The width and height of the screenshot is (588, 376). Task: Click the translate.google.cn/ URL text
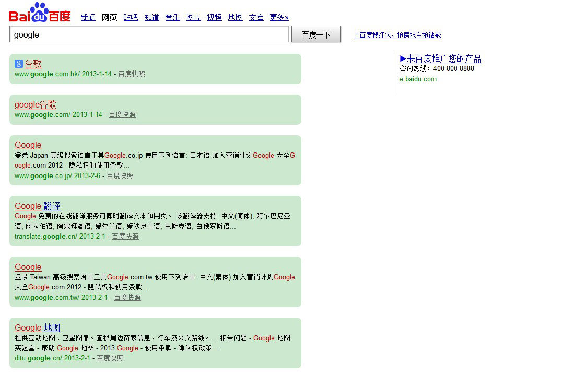(46, 237)
